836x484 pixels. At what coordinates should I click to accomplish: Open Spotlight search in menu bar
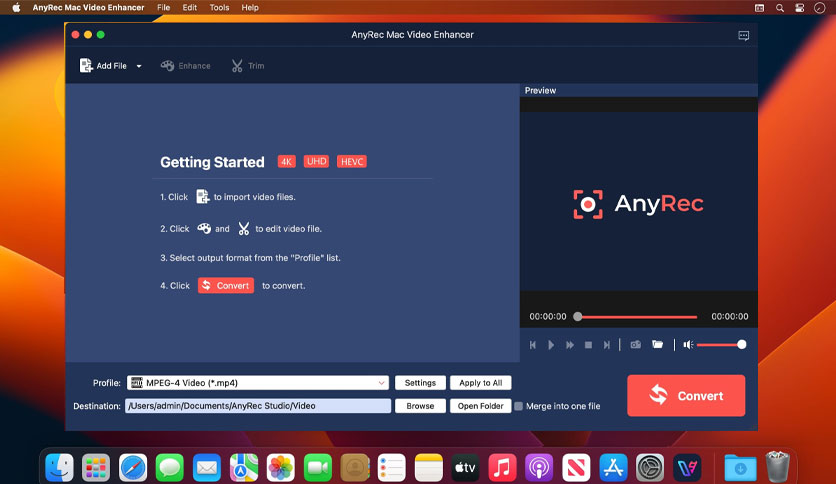click(779, 8)
